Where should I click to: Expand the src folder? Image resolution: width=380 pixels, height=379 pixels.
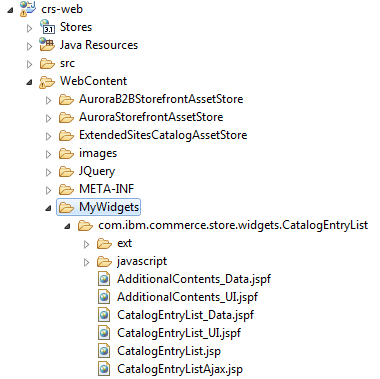(30, 64)
